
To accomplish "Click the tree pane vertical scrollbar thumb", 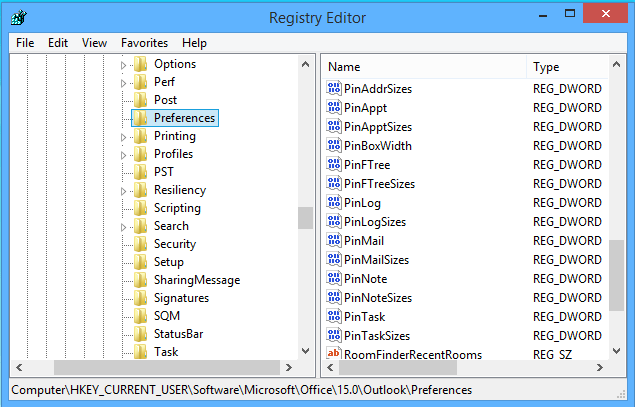I will click(x=306, y=218).
